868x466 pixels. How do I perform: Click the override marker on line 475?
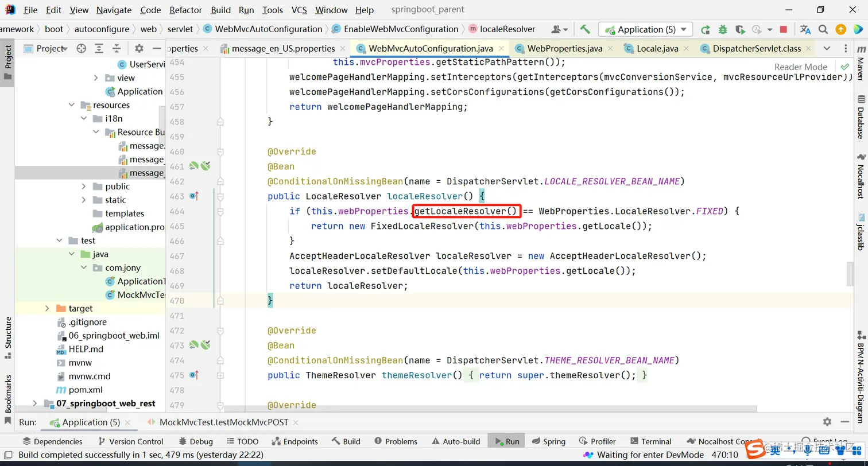(x=194, y=375)
